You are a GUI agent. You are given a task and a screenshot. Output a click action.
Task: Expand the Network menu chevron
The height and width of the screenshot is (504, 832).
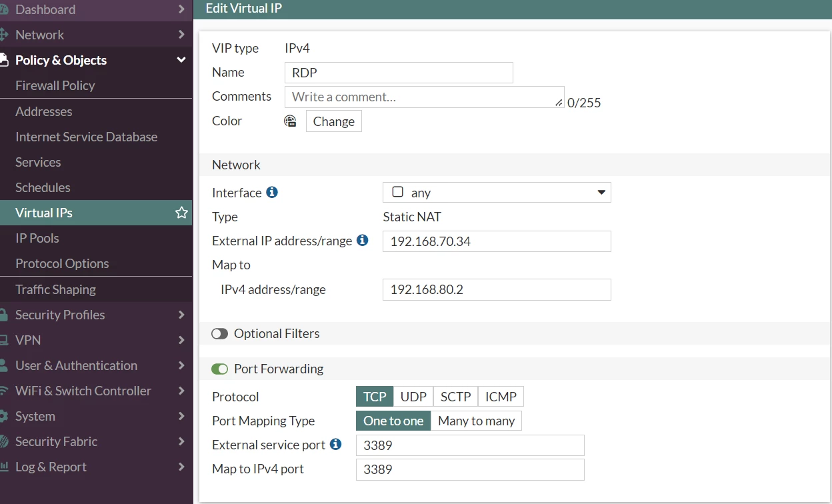click(181, 35)
